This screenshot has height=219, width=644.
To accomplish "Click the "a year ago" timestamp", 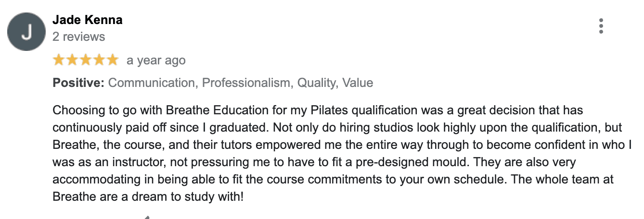I will pyautogui.click(x=156, y=61).
